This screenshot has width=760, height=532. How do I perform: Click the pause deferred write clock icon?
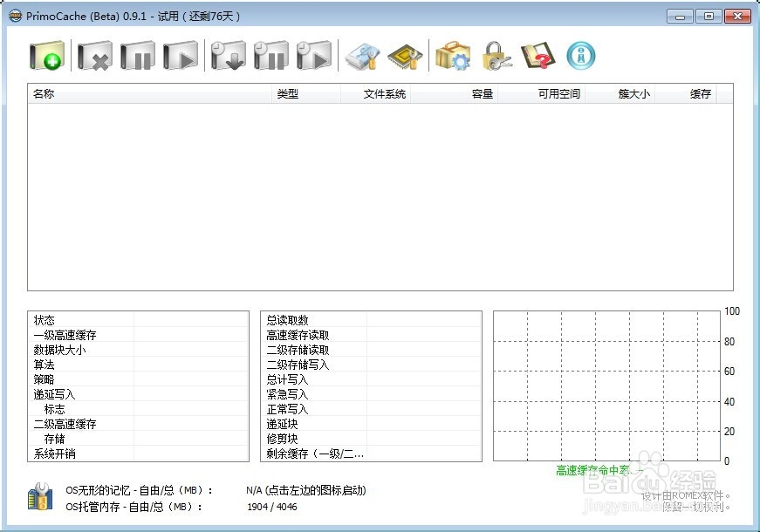coord(271,56)
